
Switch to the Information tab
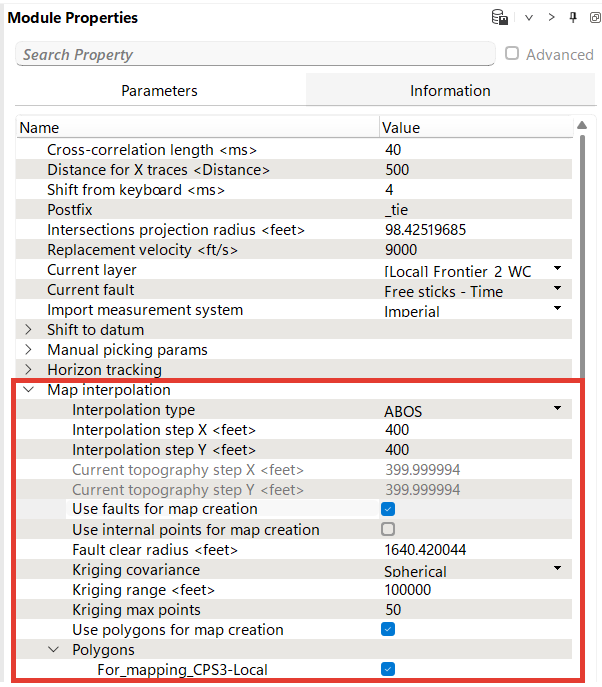point(450,91)
